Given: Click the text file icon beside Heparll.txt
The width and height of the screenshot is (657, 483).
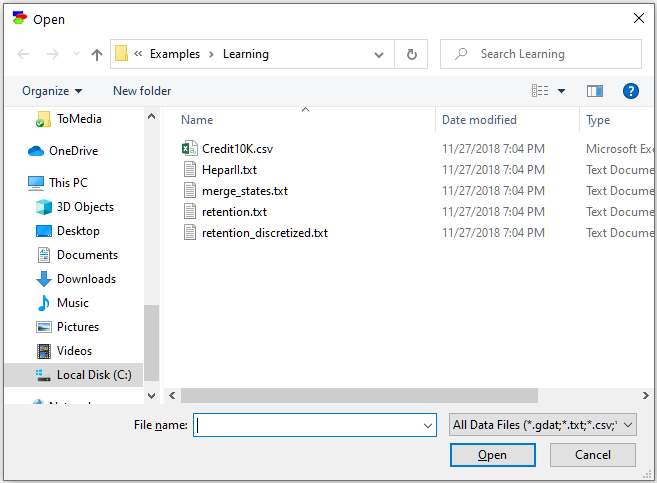Looking at the screenshot, I should [x=190, y=170].
